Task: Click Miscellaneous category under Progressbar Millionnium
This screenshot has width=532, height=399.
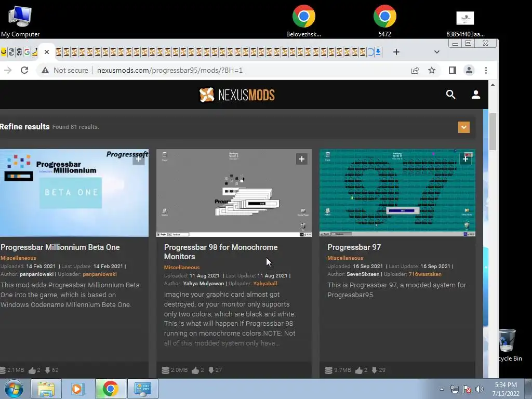Action: pyautogui.click(x=18, y=258)
